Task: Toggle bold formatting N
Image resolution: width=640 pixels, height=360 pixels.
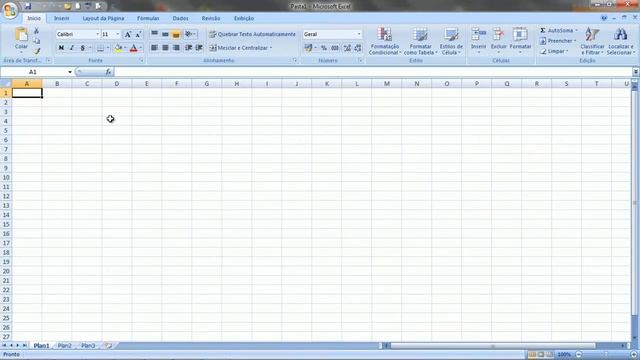Action: tap(61, 48)
